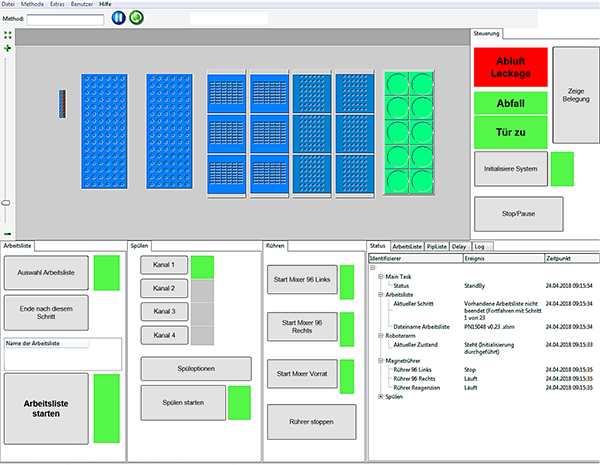Click the vertical zoom slider handle

pos(6,203)
